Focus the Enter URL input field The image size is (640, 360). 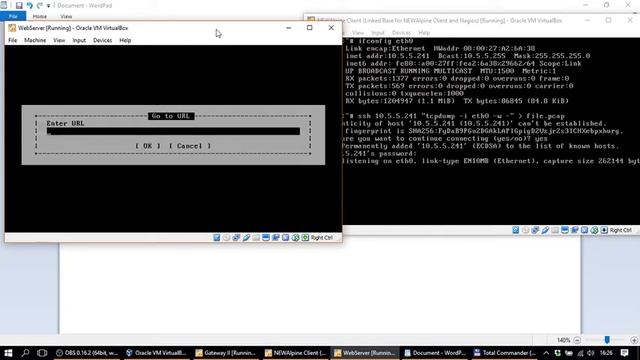[173, 131]
